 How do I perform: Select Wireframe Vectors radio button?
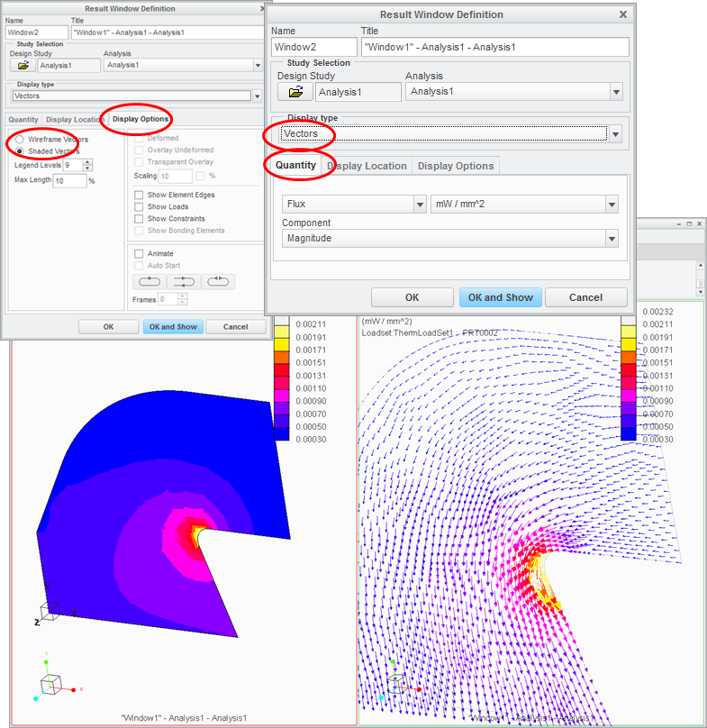pos(20,140)
